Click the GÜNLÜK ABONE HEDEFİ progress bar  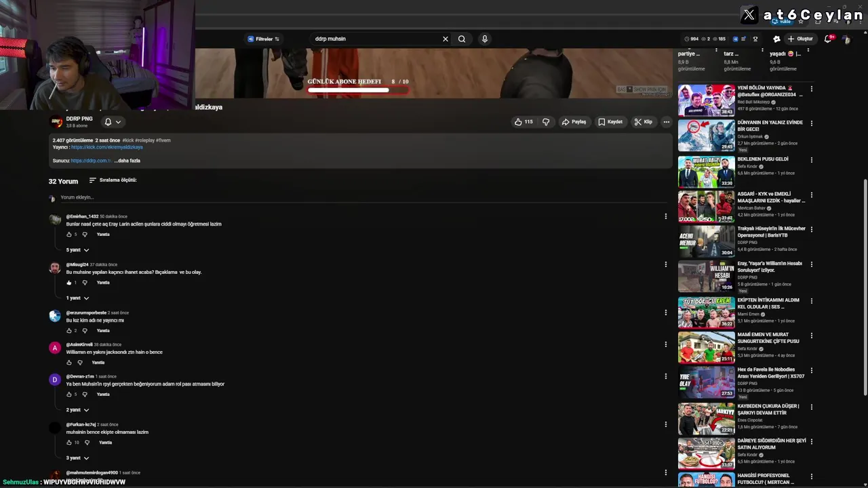point(357,89)
